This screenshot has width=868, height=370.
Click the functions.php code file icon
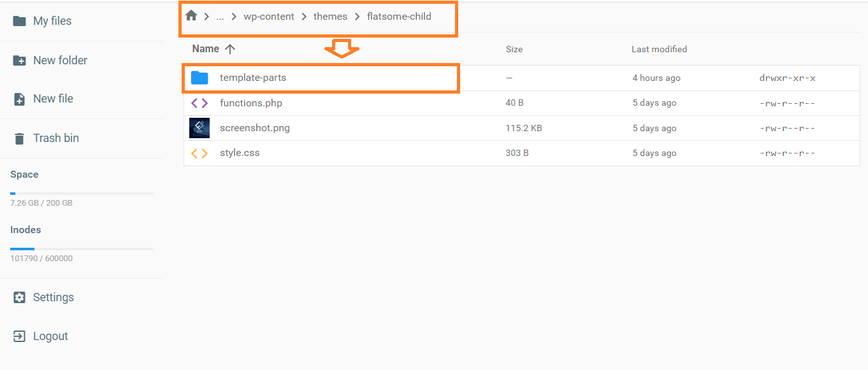[199, 103]
